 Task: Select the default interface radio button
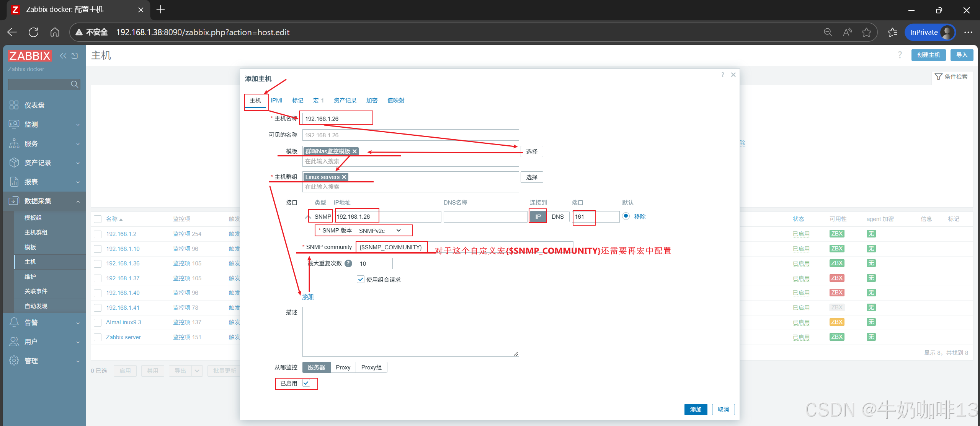pos(626,216)
